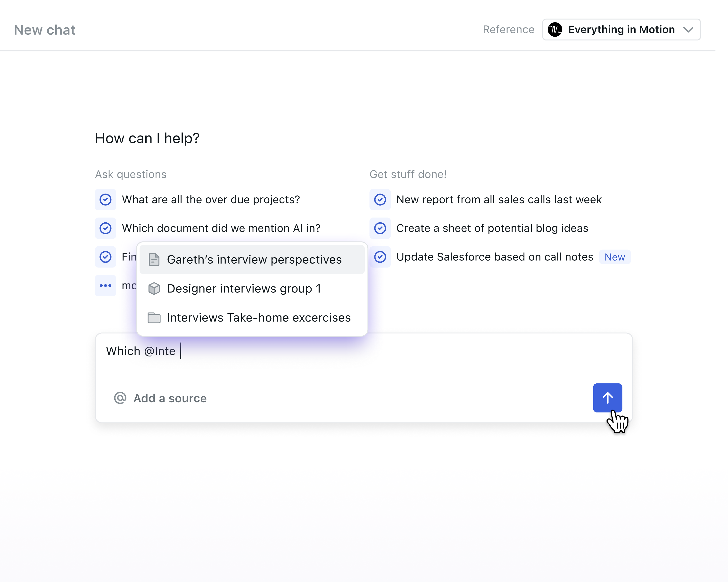Click the folder icon for Interviews Take-home excercises
The height and width of the screenshot is (582, 728).
tap(154, 318)
